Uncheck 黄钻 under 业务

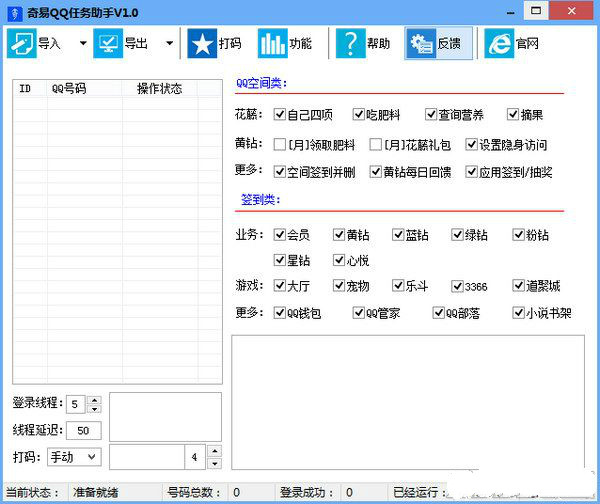tap(339, 234)
